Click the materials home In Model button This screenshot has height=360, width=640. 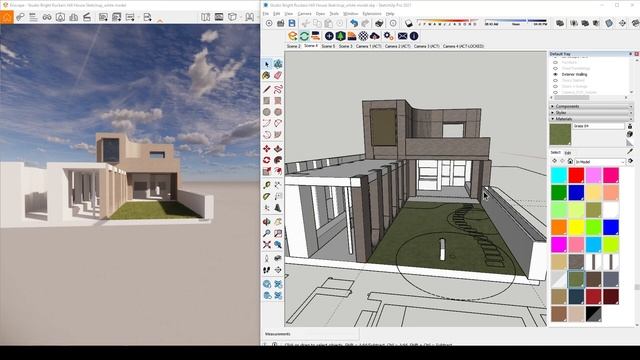(570, 161)
